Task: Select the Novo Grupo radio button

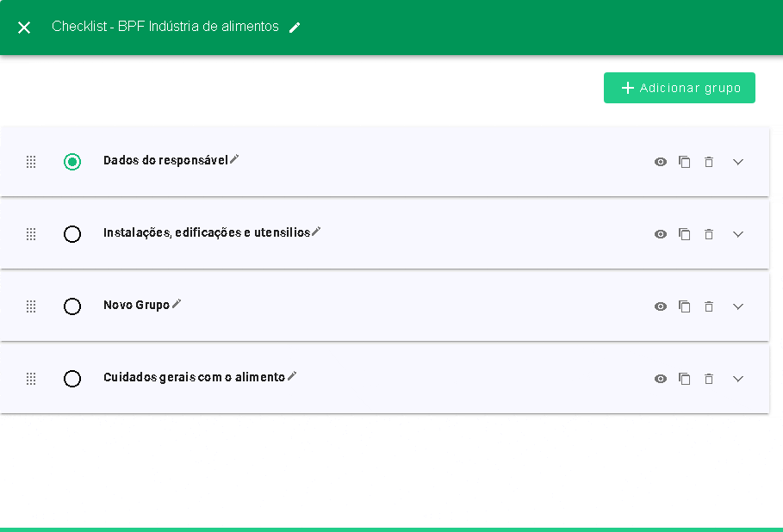Action: [72, 306]
